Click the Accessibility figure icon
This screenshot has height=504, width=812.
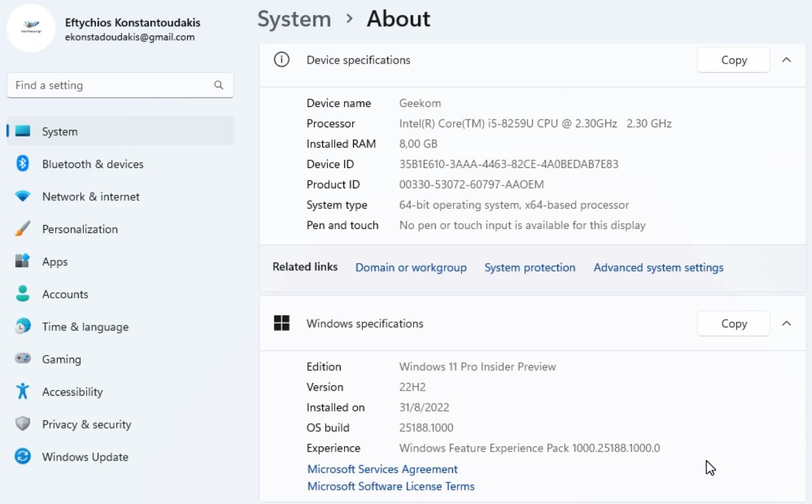pyautogui.click(x=23, y=392)
